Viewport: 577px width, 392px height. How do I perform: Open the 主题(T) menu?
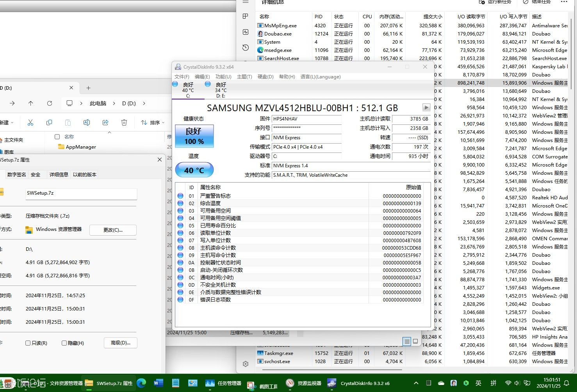click(x=244, y=76)
